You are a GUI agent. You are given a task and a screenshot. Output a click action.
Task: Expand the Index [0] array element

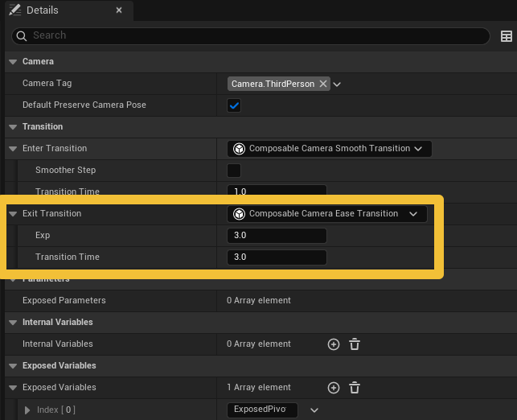(x=28, y=410)
